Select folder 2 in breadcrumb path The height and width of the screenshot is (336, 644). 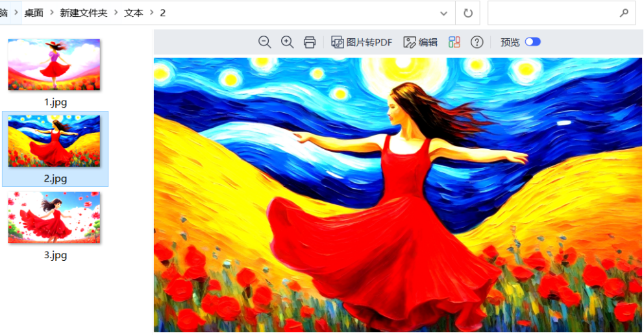(x=163, y=13)
